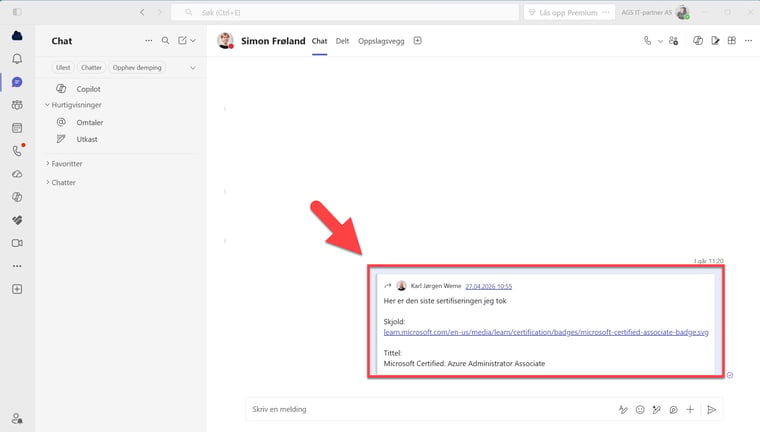The image size is (760, 432).
Task: Go back with the left arrow
Action: pos(142,12)
